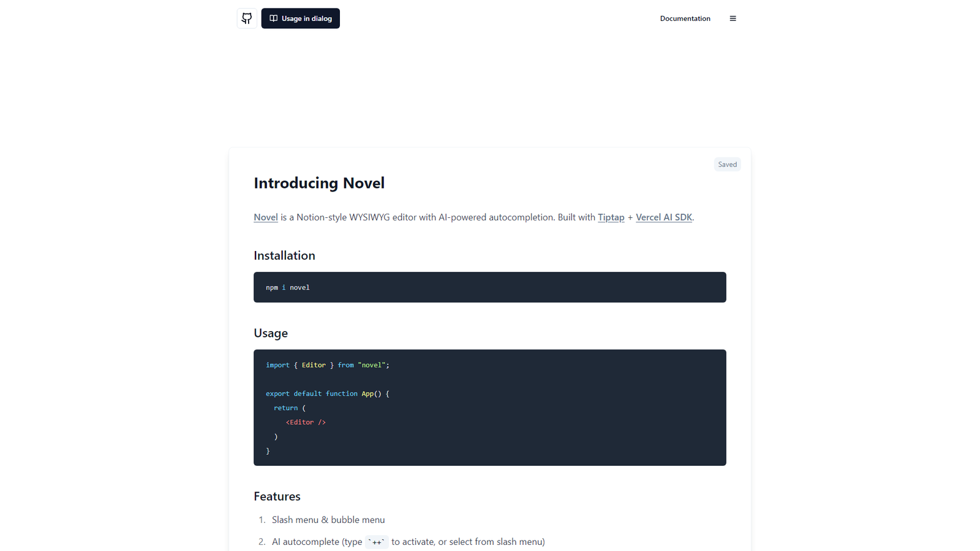Click the Saved status badge
Viewport: 980px width, 551px height.
[727, 164]
